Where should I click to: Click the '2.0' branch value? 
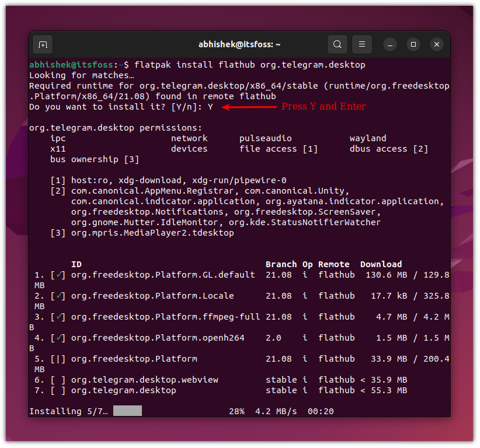[x=273, y=338]
